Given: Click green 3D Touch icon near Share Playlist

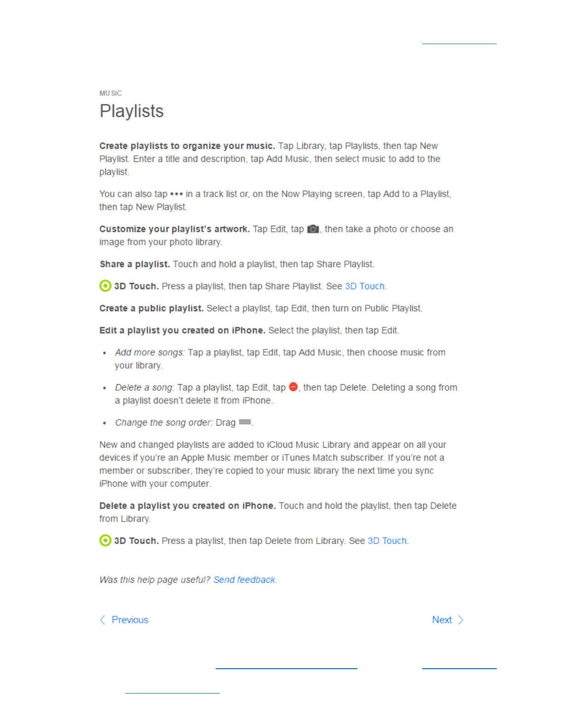Looking at the screenshot, I should coord(105,286).
